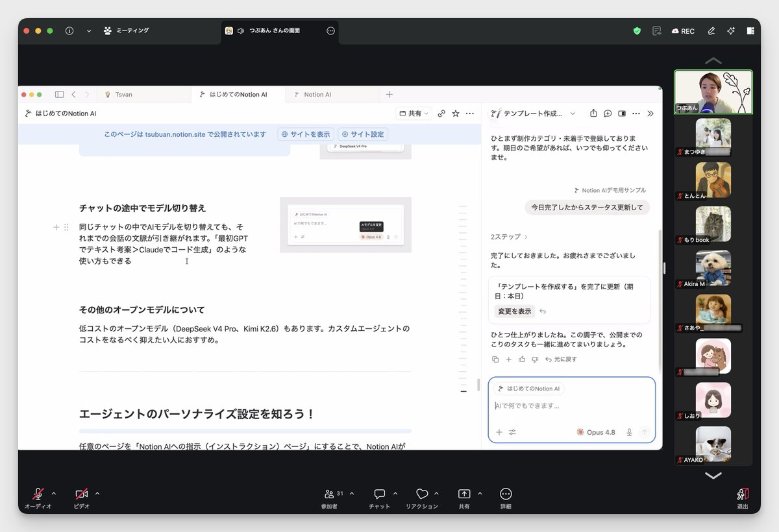Give thumbs down to the AI response

(535, 359)
